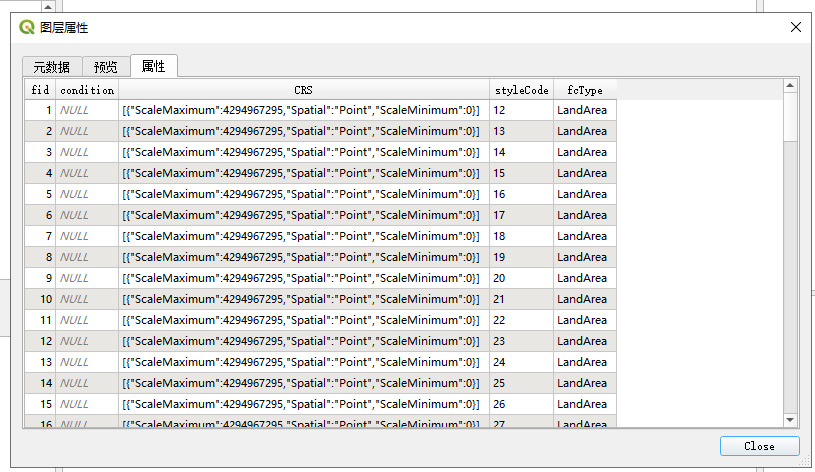Click the QGIS logo icon in title bar
The image size is (815, 472).
[27, 27]
